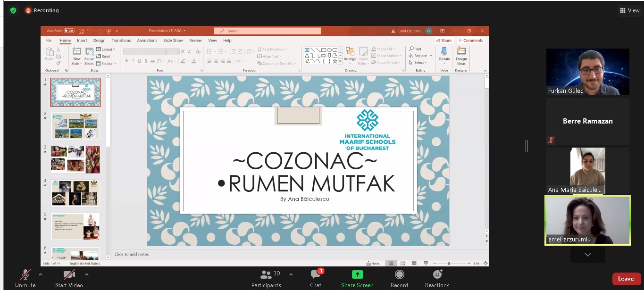Adjust the slide zoom slider
This screenshot has width=644, height=290.
coord(449,263)
